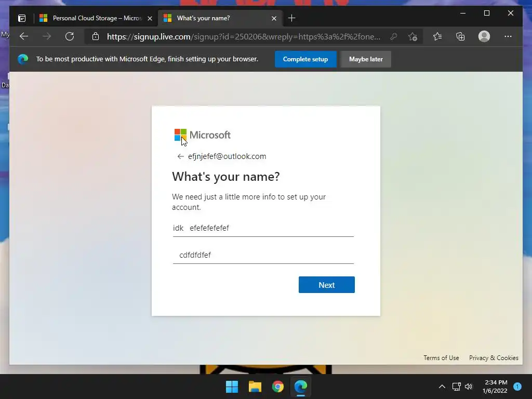
Task: Click the Edge logo in setup banner
Action: click(23, 59)
